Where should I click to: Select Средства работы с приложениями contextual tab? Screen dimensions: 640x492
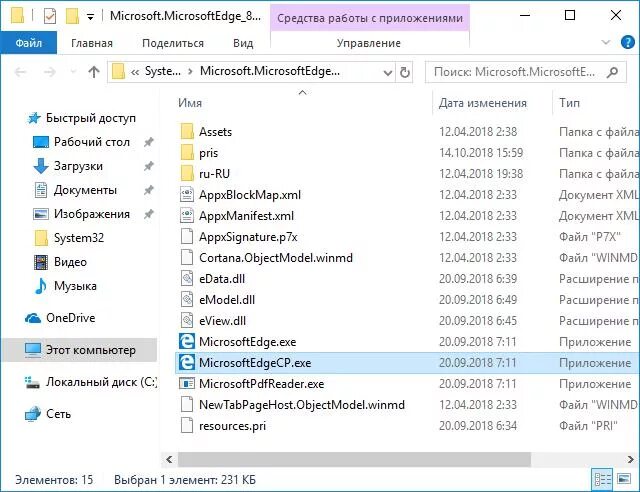370,18
